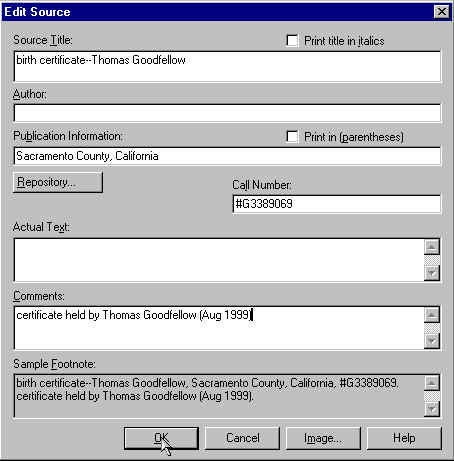This screenshot has width=454, height=461.
Task: Click into the Call Number field
Action: coord(337,204)
